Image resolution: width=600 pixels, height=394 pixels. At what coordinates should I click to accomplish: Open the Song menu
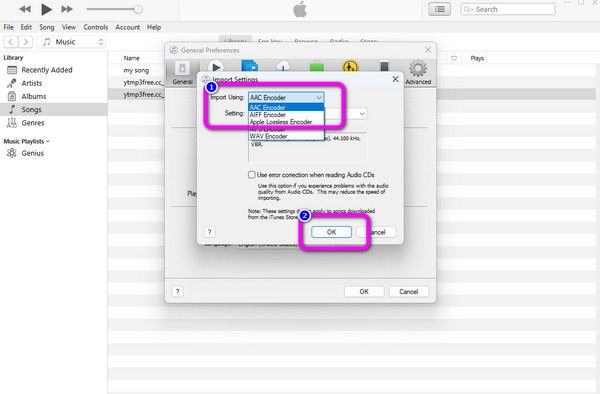pyautogui.click(x=47, y=27)
